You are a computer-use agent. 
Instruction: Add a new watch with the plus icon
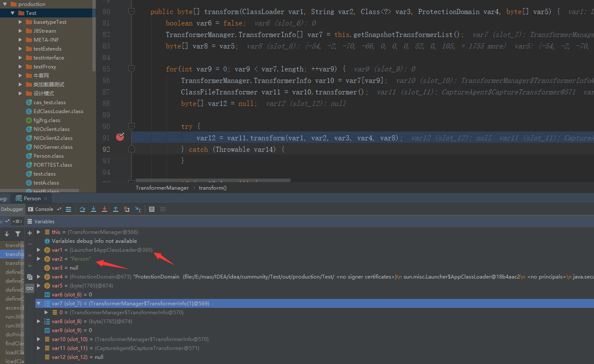coord(30,233)
